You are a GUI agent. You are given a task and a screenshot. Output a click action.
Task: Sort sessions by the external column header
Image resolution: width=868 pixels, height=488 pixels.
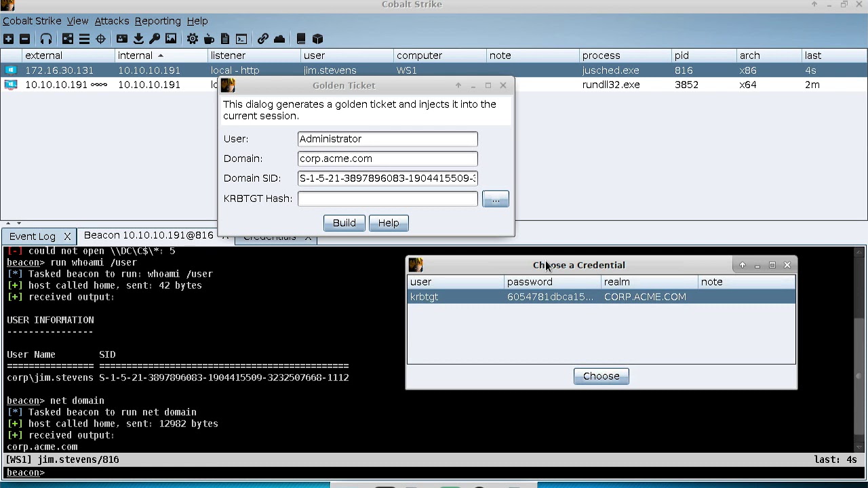[67, 56]
